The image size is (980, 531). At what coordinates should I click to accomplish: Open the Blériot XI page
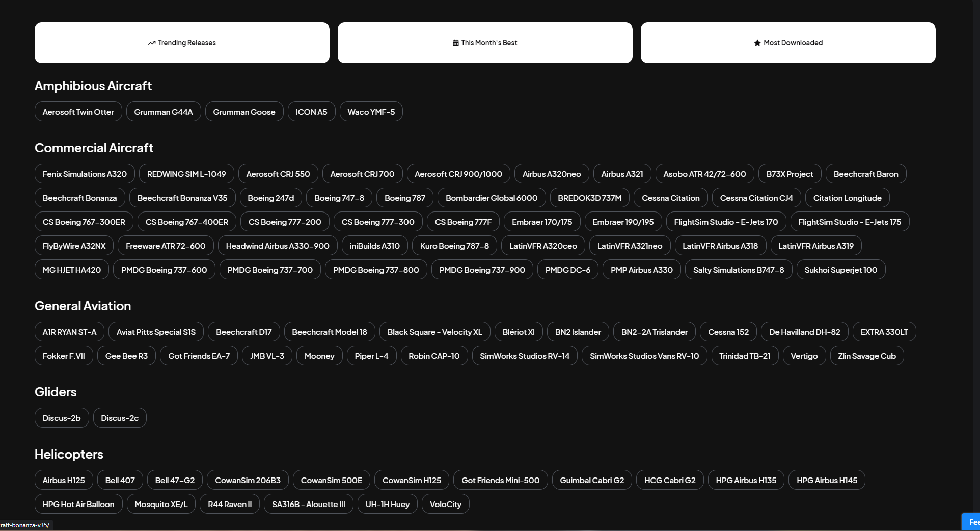[x=518, y=331]
